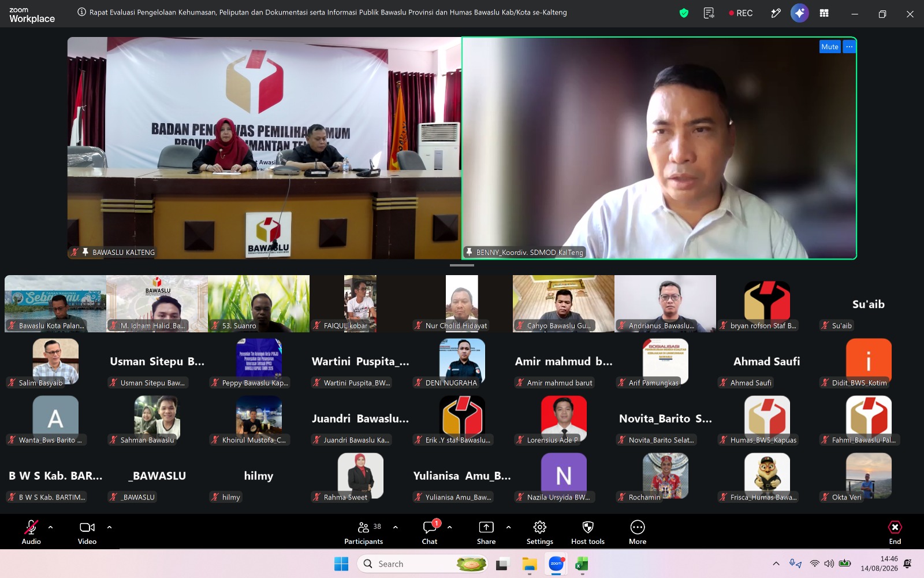Click the Sahman Bawaslu name label
This screenshot has width=924, height=578.
pos(147,440)
